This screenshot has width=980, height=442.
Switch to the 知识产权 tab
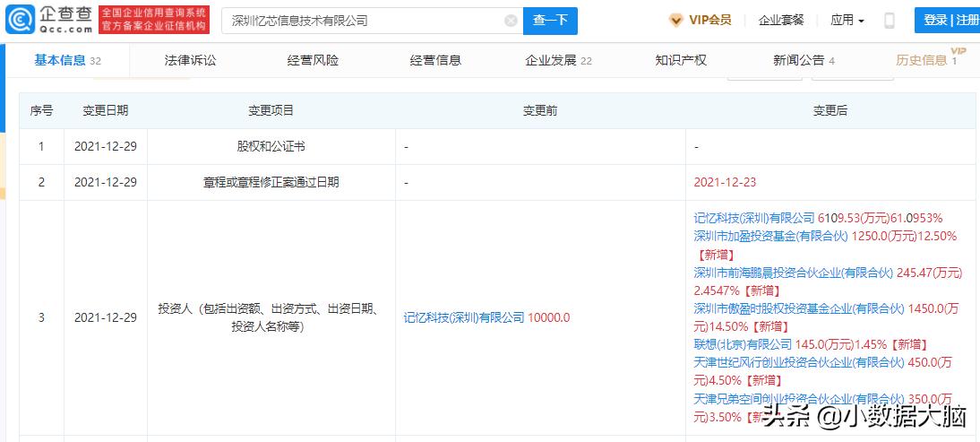(x=681, y=60)
